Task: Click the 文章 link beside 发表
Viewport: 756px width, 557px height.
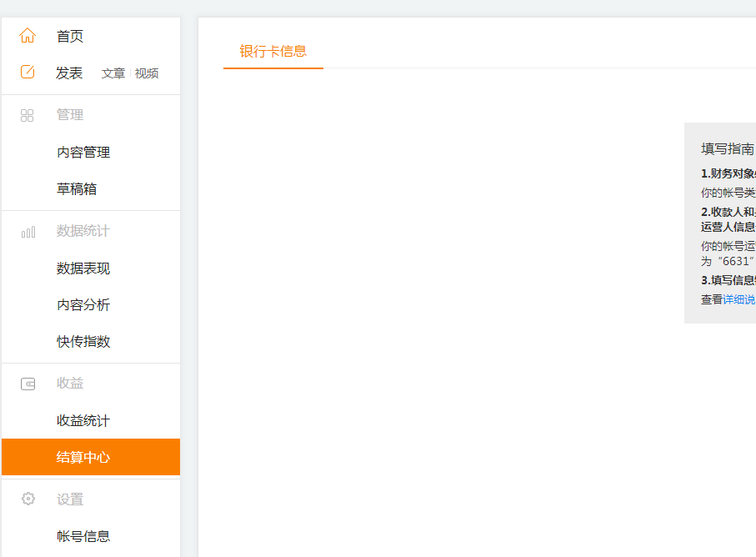Action: (x=113, y=73)
